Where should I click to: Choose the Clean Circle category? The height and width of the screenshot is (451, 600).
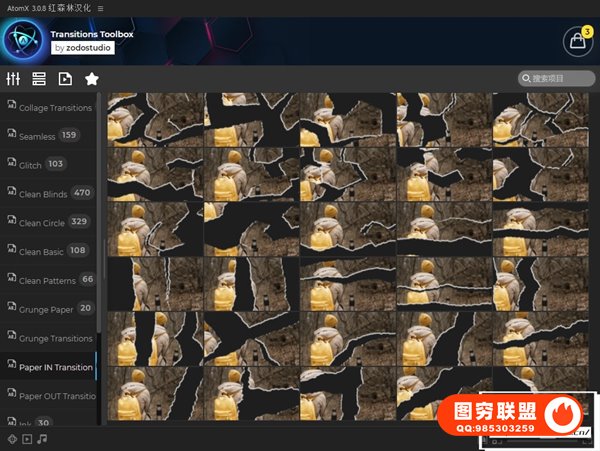click(x=42, y=223)
